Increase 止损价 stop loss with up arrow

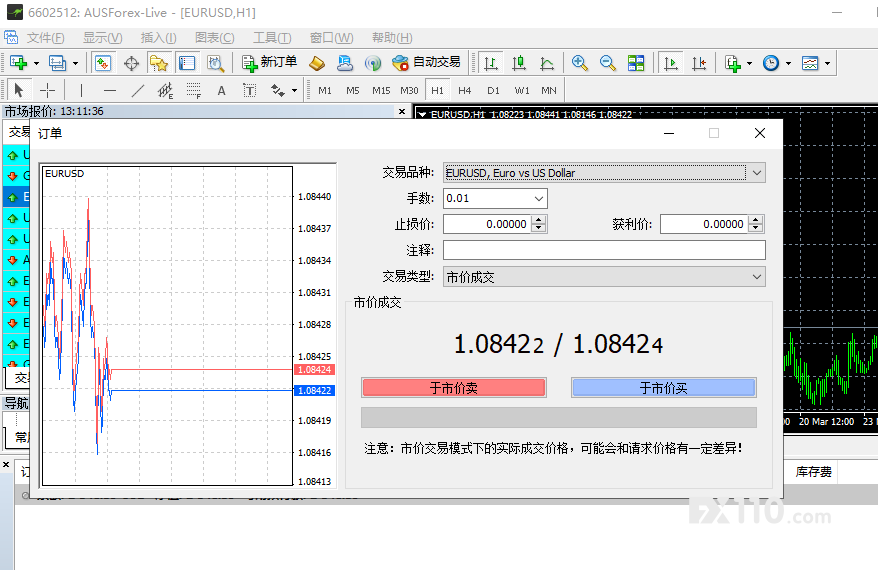539,219
